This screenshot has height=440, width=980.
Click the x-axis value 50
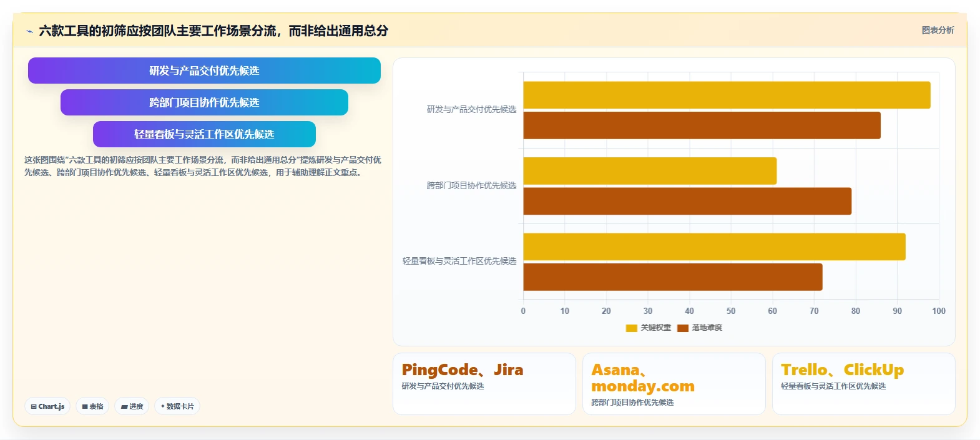[731, 311]
